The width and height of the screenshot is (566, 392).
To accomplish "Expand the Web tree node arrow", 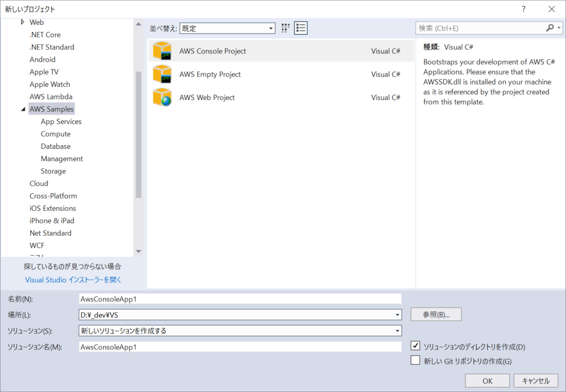I will tap(22, 22).
